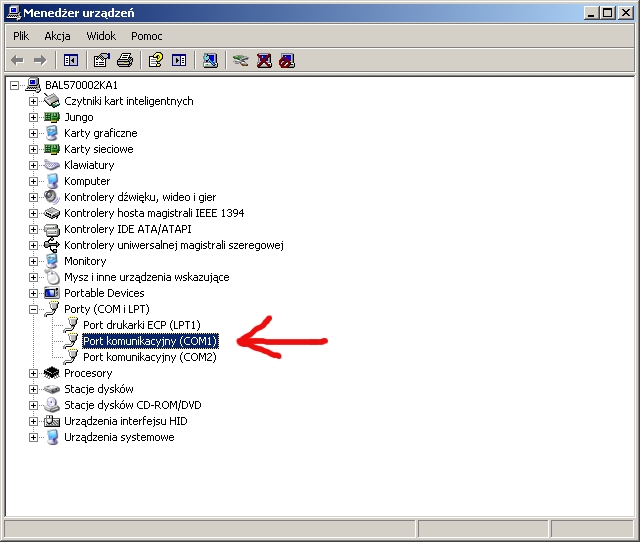Open the Akcja menu

point(57,36)
